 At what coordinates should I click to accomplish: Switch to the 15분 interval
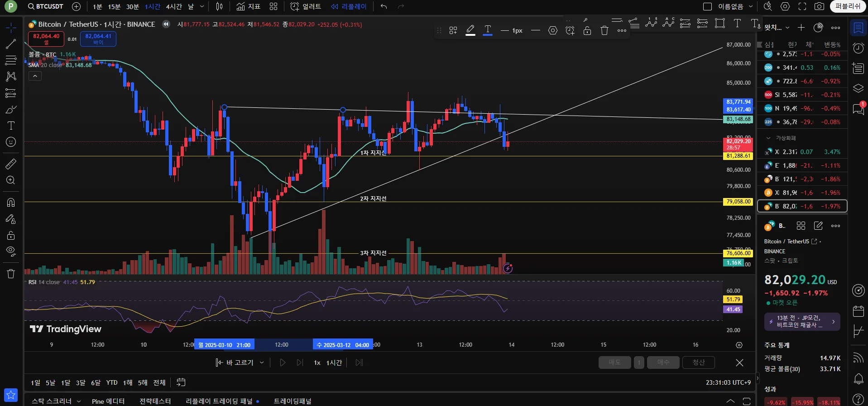tap(114, 6)
